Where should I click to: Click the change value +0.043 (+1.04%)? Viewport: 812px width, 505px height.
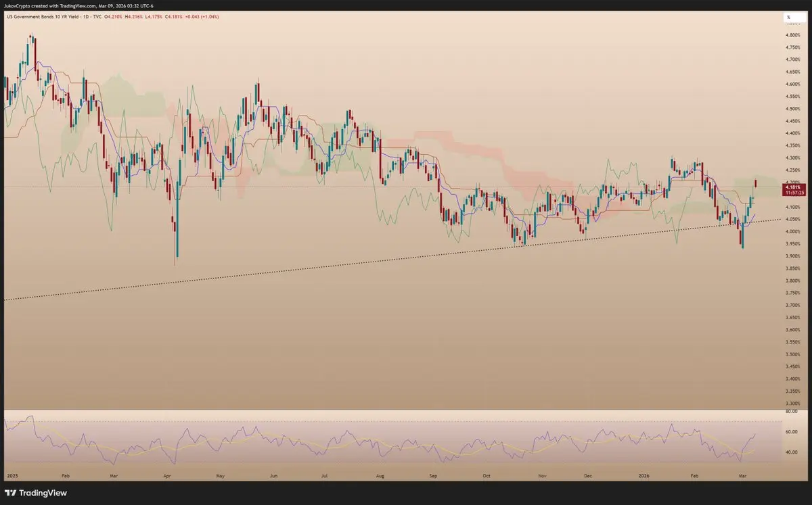(202, 16)
